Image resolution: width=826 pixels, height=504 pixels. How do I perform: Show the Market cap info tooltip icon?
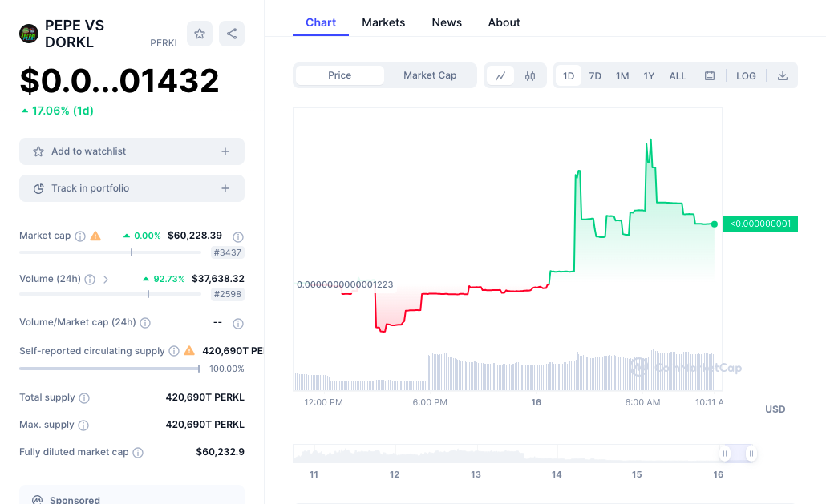(80, 236)
